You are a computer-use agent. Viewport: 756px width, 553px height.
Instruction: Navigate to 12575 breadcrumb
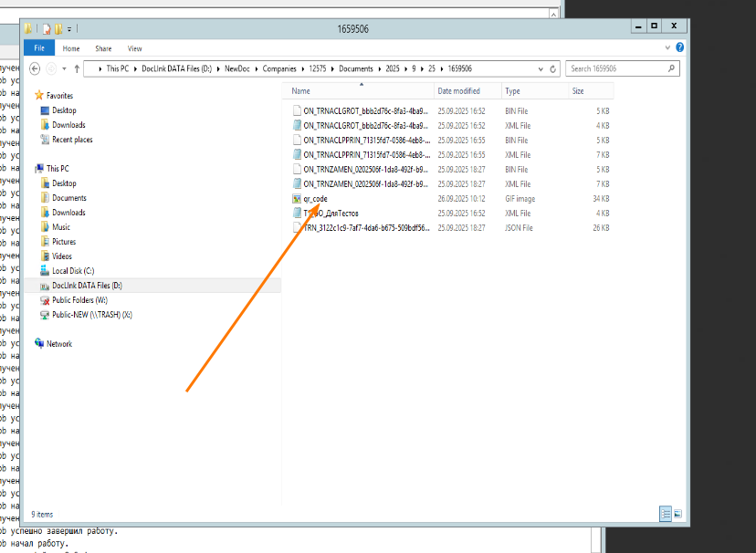tap(317, 68)
